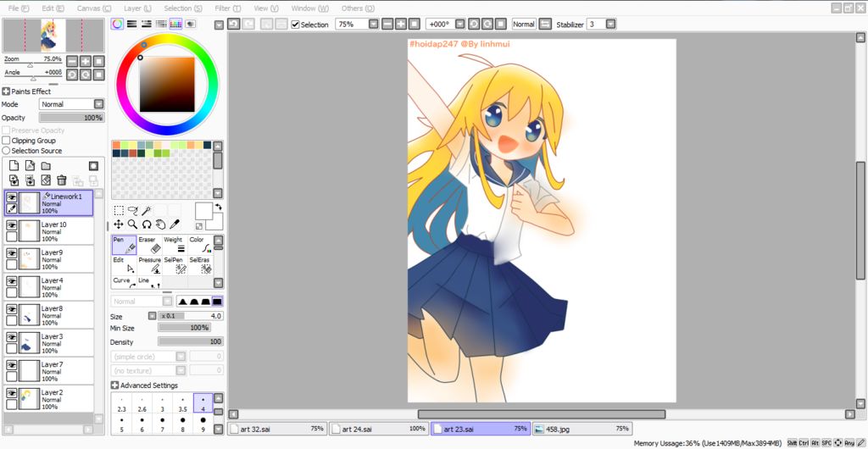Click the brush Density slider
The image size is (868, 449).
point(191,341)
